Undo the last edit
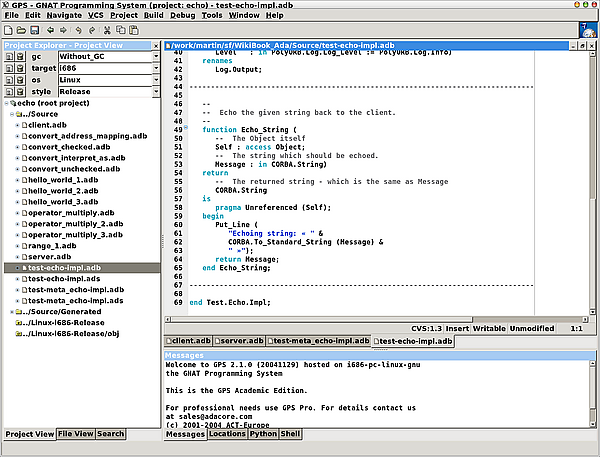This screenshot has height=457, width=600. 78,30
